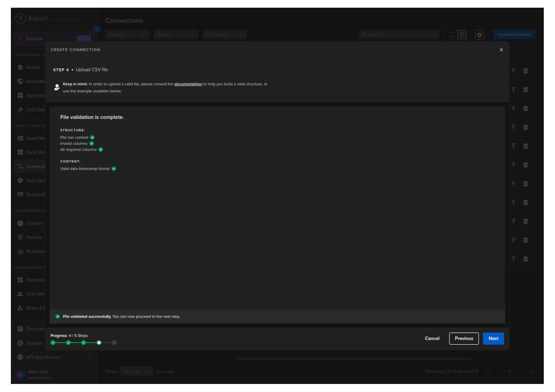Go back with the Previous button
This screenshot has width=555, height=392.
click(x=464, y=338)
